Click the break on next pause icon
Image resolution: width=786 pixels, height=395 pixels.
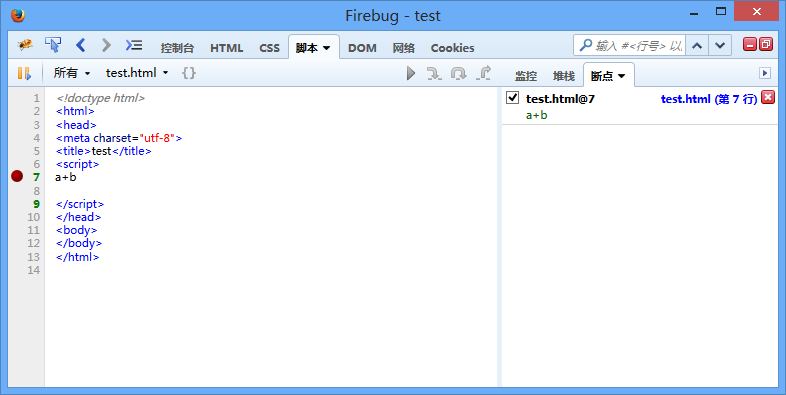(x=24, y=73)
